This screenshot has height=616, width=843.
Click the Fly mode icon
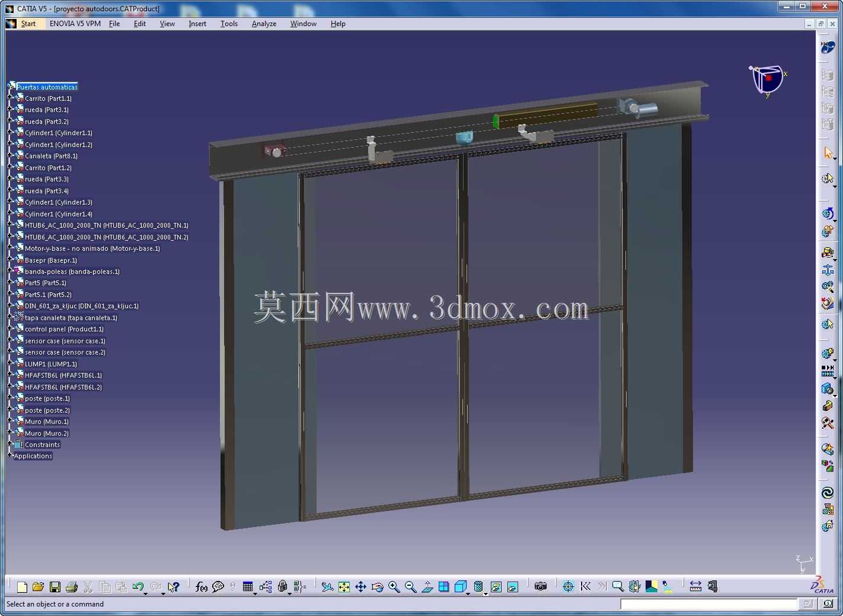327,587
